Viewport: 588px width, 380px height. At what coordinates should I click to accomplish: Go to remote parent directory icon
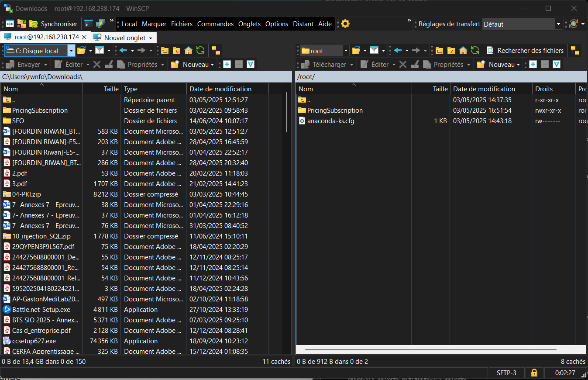[439, 51]
